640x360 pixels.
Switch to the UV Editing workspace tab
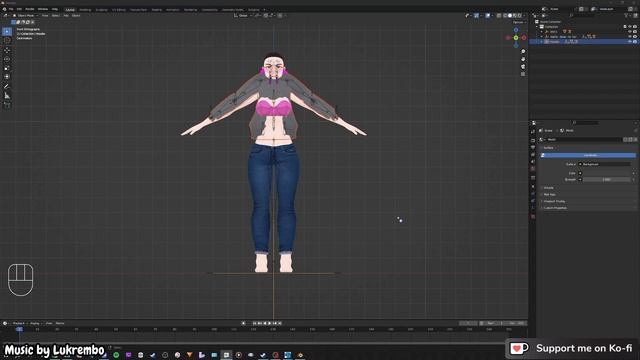coord(119,9)
